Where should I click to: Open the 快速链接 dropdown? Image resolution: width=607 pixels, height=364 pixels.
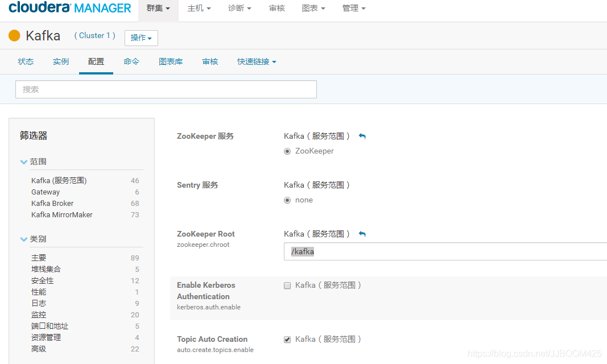point(257,61)
